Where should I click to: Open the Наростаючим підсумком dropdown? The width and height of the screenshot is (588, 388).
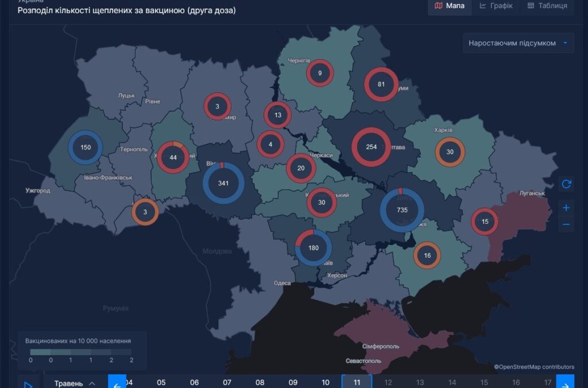tap(517, 42)
